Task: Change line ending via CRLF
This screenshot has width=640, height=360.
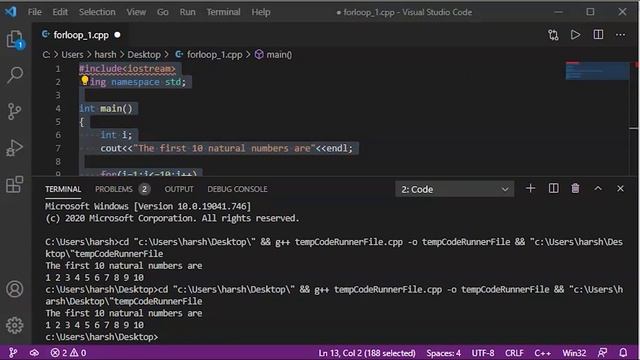Action: (514, 353)
